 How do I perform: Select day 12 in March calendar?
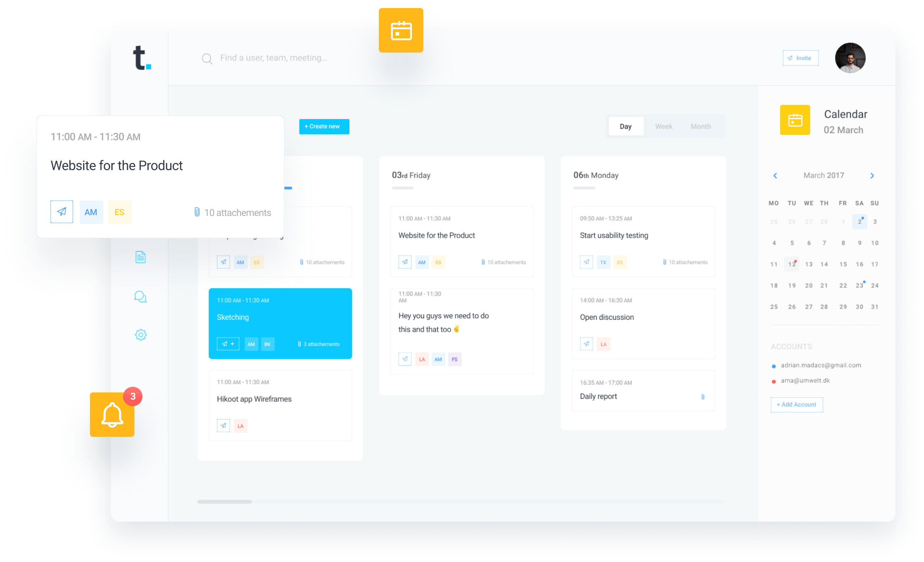click(792, 264)
